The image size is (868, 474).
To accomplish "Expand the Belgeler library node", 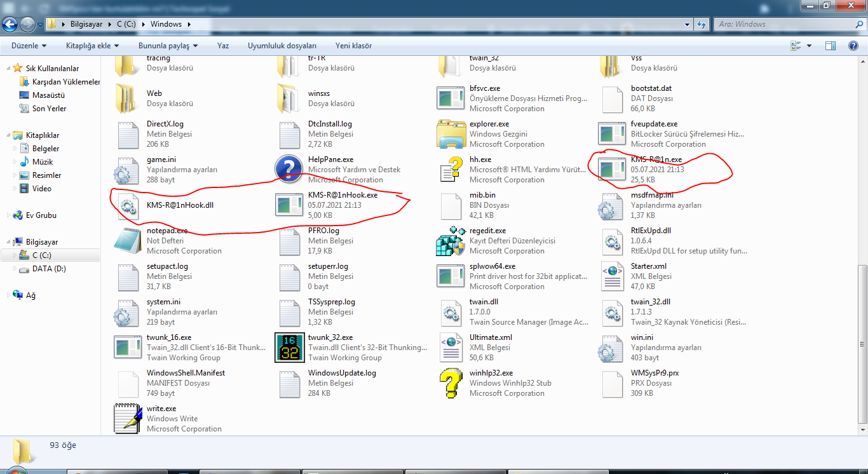I will pos(16,149).
